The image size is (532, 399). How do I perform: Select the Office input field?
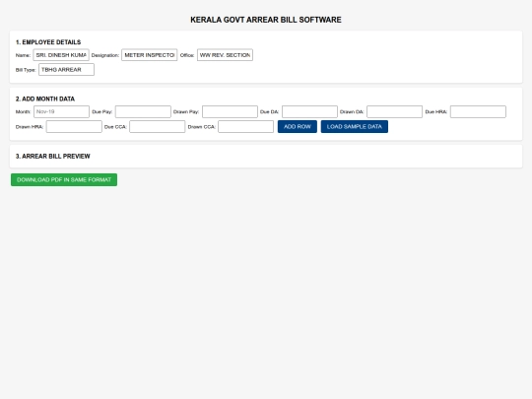point(225,55)
